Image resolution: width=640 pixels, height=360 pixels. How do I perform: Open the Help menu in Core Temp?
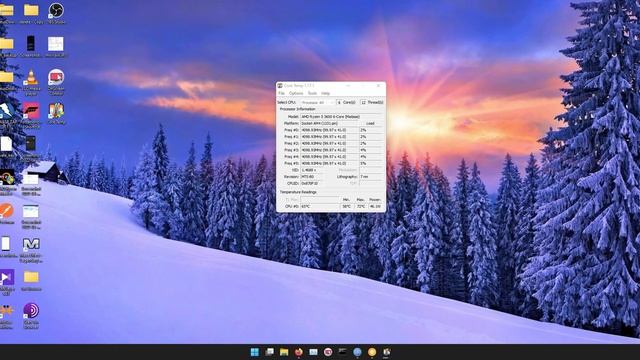pos(325,93)
